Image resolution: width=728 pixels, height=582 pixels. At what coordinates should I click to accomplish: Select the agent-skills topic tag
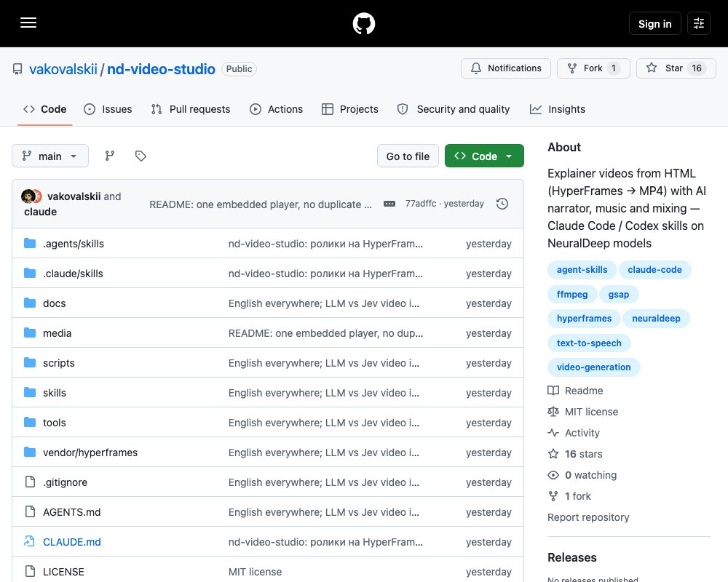click(582, 270)
